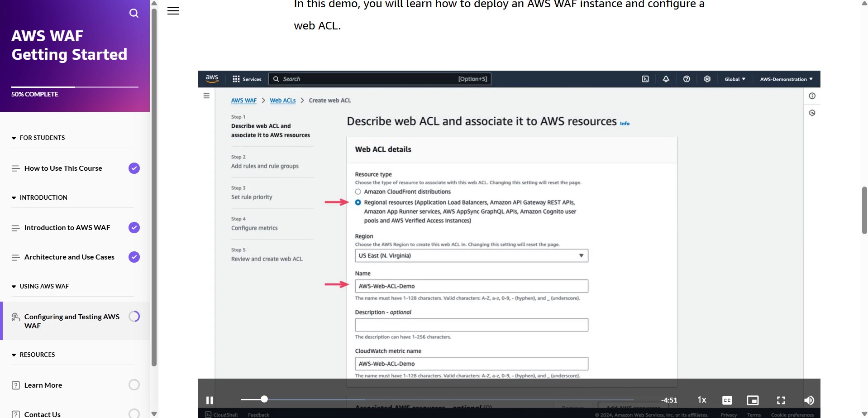Choose Amazon CloudFront distributions resource type

pyautogui.click(x=358, y=191)
